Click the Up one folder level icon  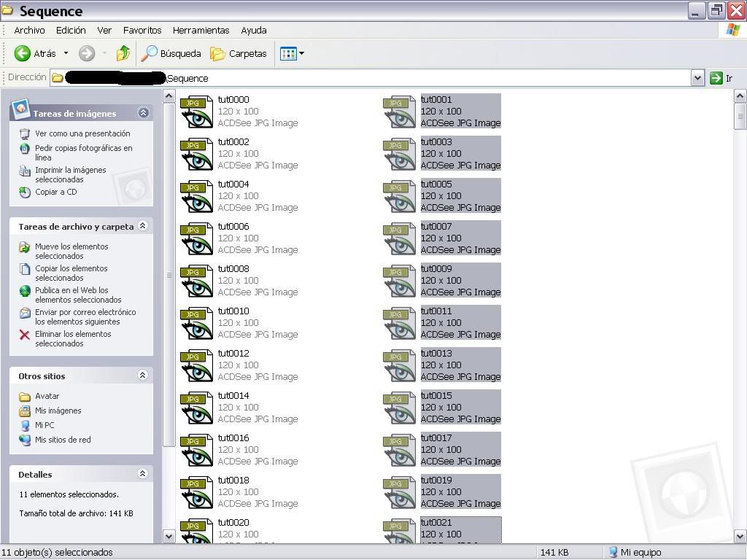tap(123, 53)
